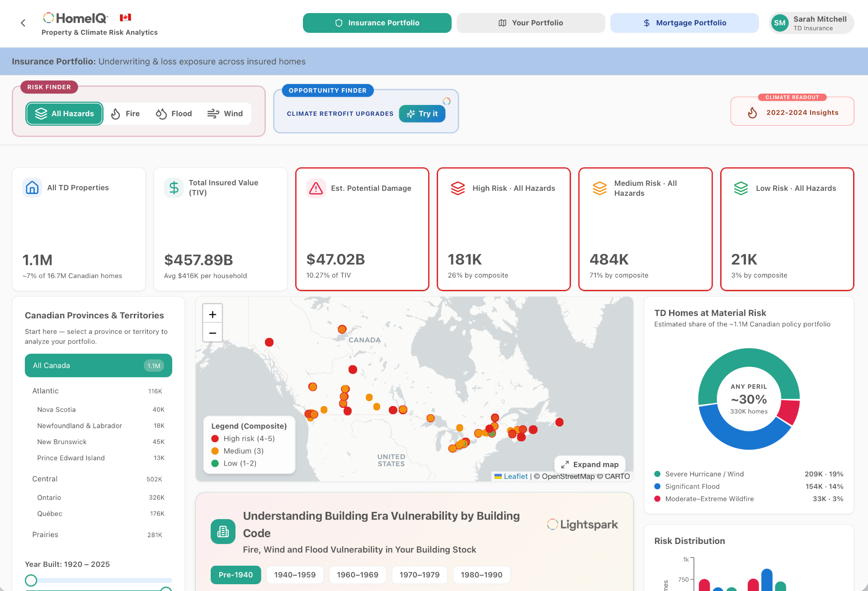This screenshot has width=868, height=591.
Task: Select the 1960–1969 era tab
Action: [x=358, y=575]
